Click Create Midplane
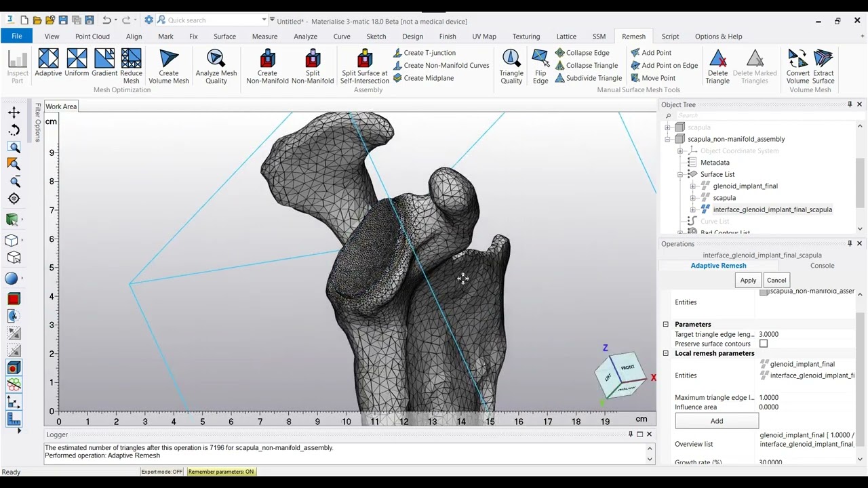 click(x=423, y=78)
